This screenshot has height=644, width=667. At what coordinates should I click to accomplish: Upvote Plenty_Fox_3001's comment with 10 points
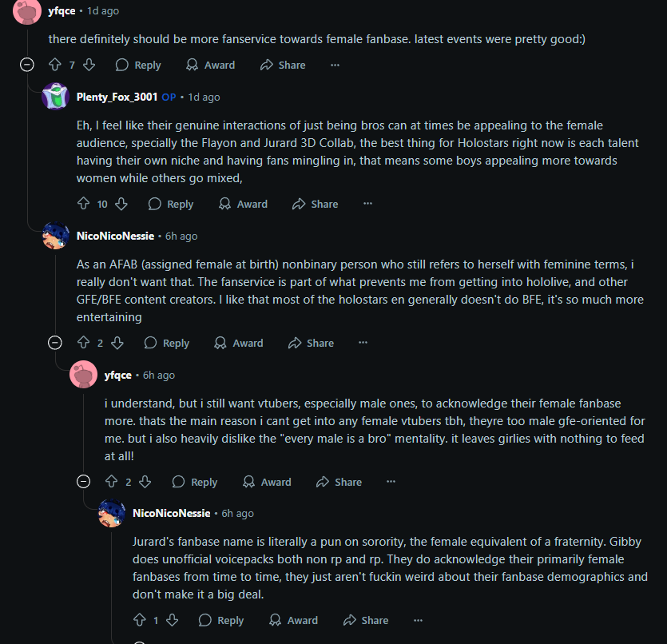[x=83, y=204]
